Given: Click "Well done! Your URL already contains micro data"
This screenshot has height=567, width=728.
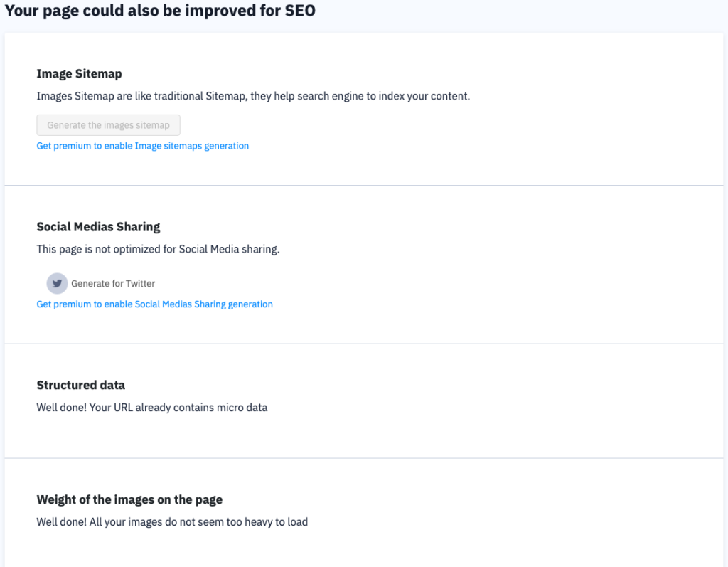Looking at the screenshot, I should (x=151, y=407).
